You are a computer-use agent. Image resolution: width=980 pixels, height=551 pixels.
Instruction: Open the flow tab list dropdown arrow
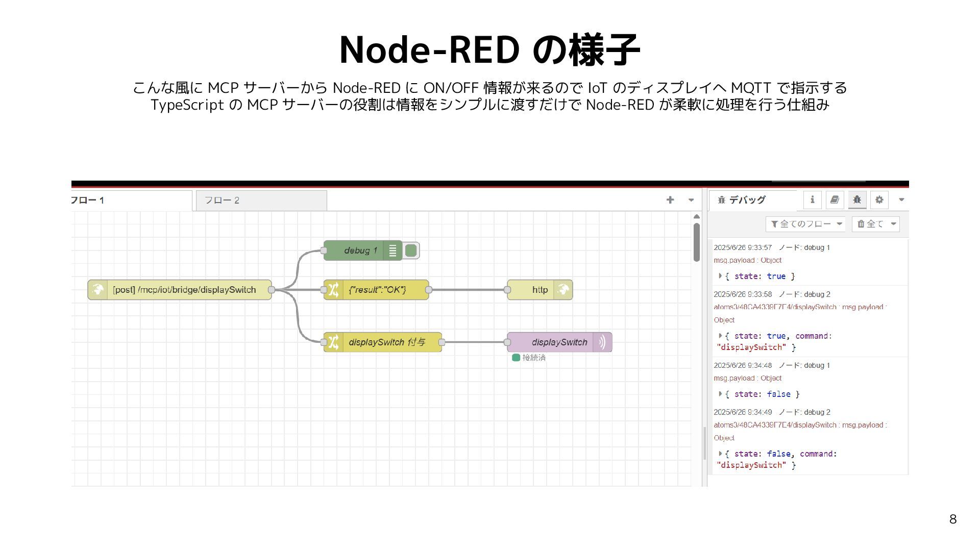[x=691, y=200]
